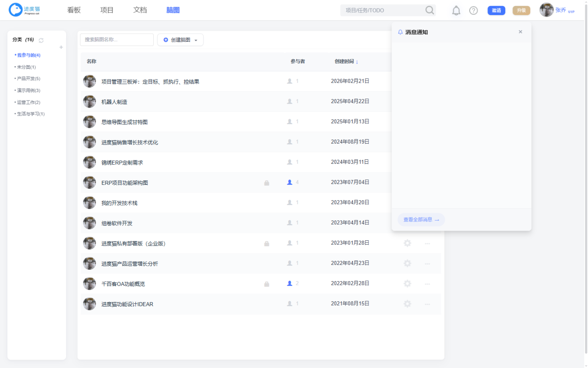Screen dimensions: 588x368
Task: Focus the 搜索脑图名称 input field
Action: 117,40
